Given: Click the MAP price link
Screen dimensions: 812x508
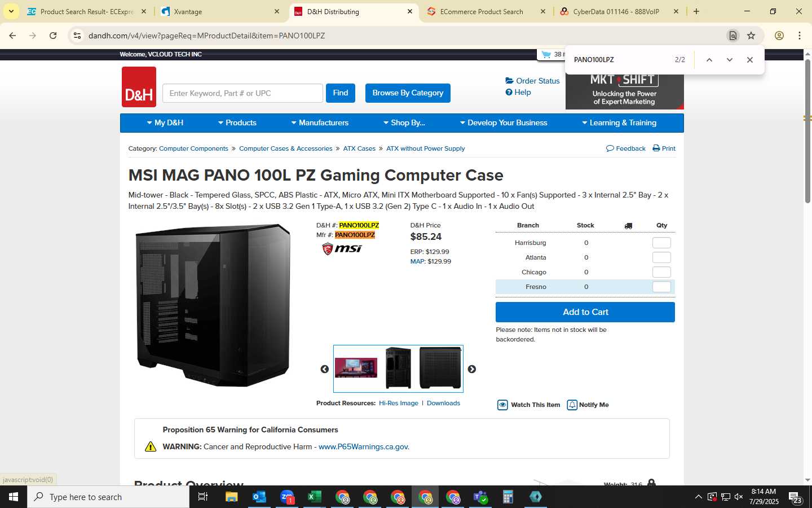Looking at the screenshot, I should point(418,261).
